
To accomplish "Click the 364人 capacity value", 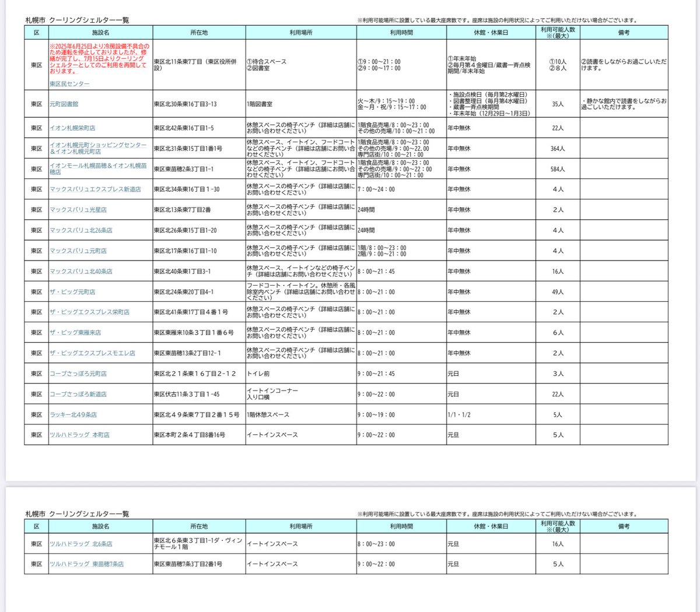I will coord(558,148).
